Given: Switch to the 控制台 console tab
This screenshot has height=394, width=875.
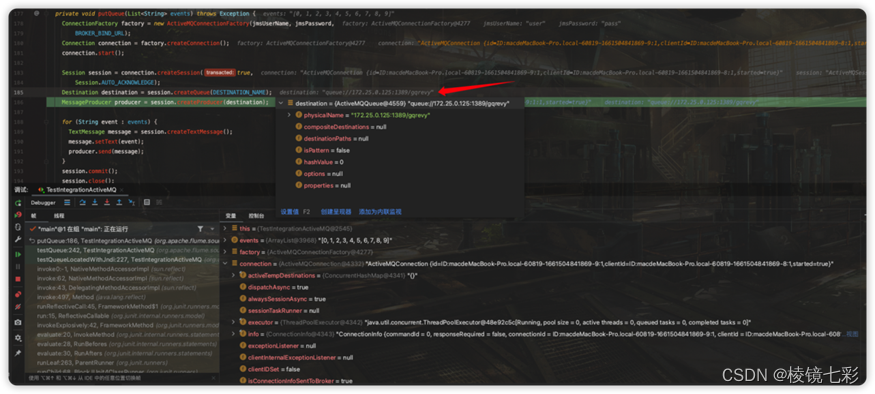Looking at the screenshot, I should pos(256,215).
